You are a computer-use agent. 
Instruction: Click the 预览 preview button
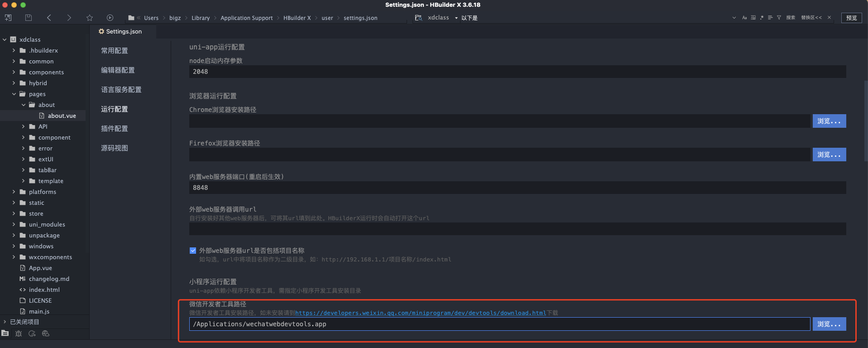(x=851, y=18)
